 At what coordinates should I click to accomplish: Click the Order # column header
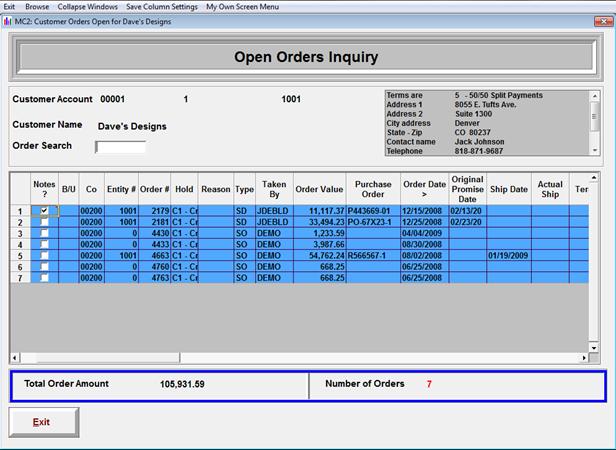[x=154, y=189]
